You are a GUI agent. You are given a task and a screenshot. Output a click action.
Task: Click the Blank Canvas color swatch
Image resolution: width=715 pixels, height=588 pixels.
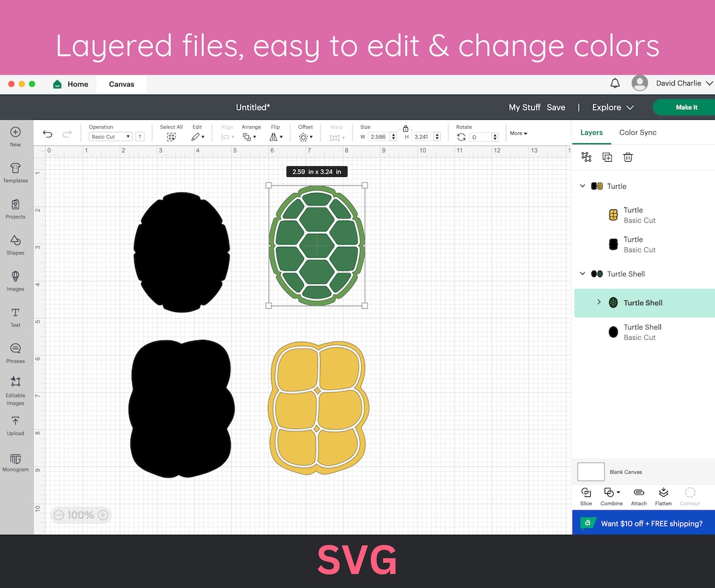pyautogui.click(x=590, y=471)
